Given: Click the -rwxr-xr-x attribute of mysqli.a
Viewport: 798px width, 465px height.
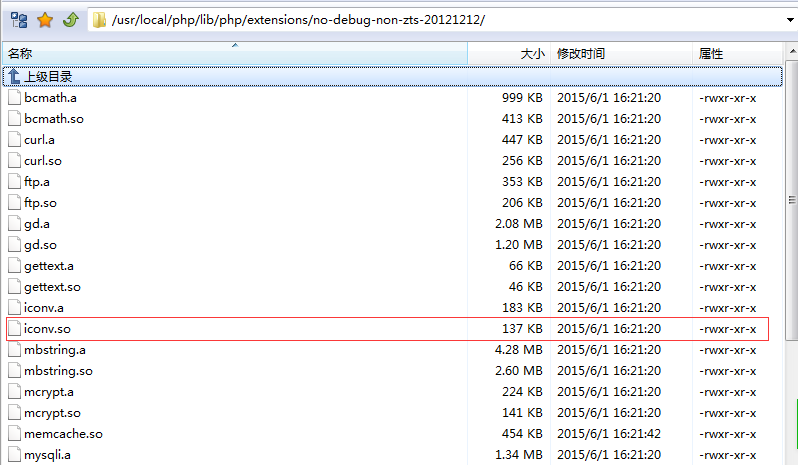Looking at the screenshot, I should (728, 455).
